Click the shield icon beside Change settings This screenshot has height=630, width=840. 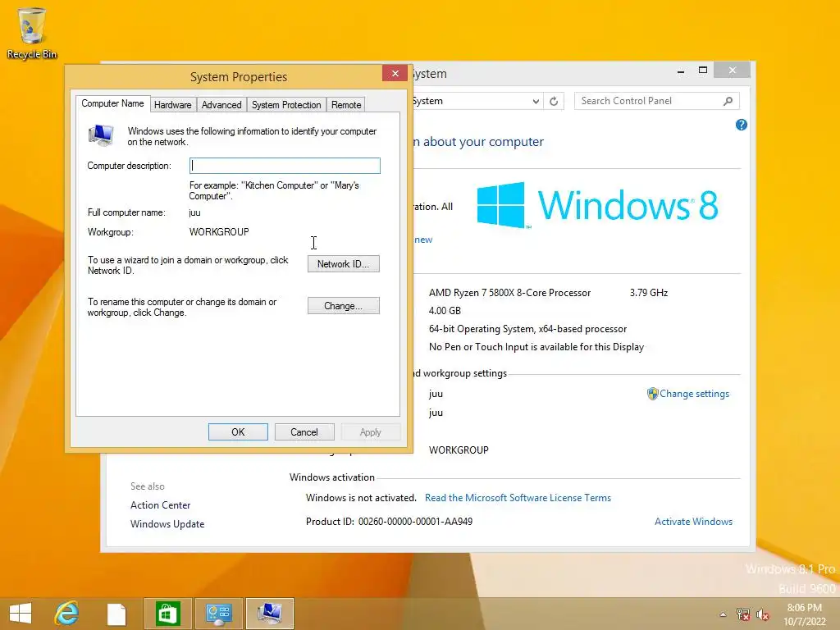pos(652,394)
